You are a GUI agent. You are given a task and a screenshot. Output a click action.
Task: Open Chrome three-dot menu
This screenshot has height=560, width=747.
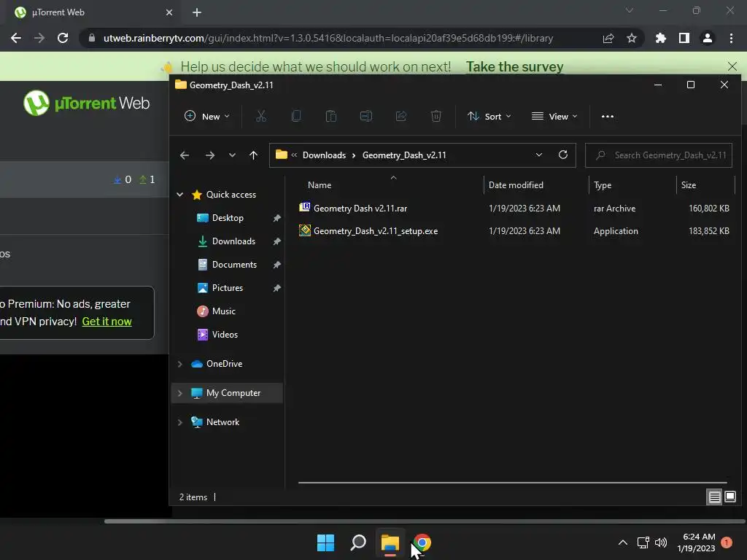(x=731, y=38)
